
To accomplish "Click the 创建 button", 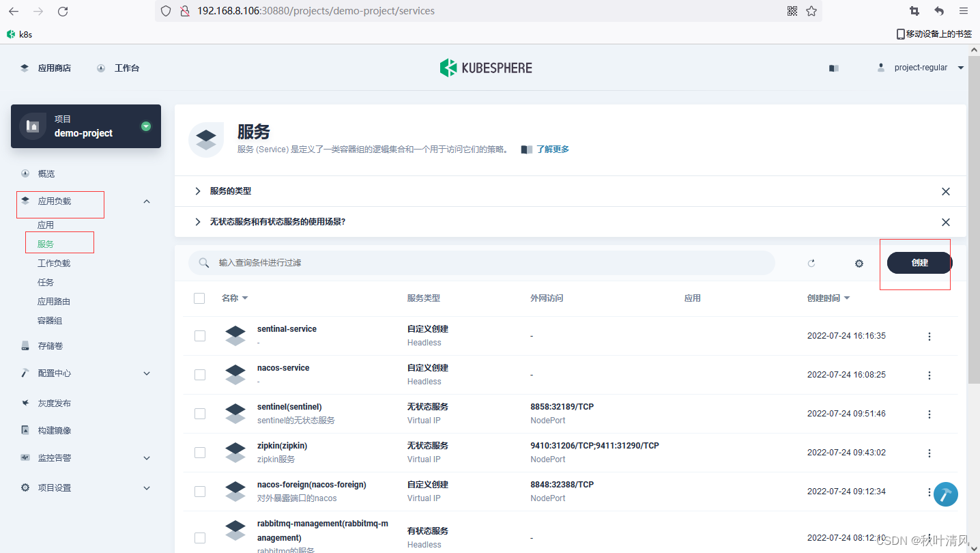I will pos(919,263).
